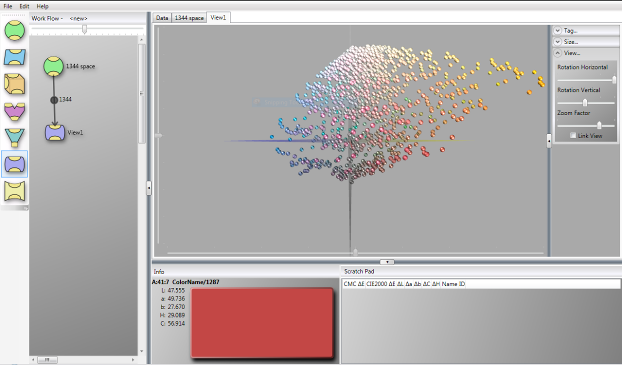Select the yellow tool icon in palette
This screenshot has height=365, width=622.
click(x=15, y=191)
